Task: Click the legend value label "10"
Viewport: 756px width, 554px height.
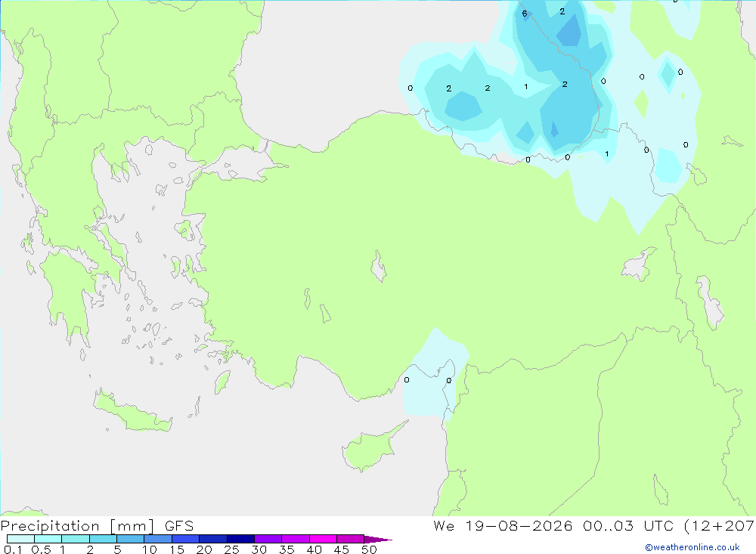Action: pyautogui.click(x=150, y=549)
